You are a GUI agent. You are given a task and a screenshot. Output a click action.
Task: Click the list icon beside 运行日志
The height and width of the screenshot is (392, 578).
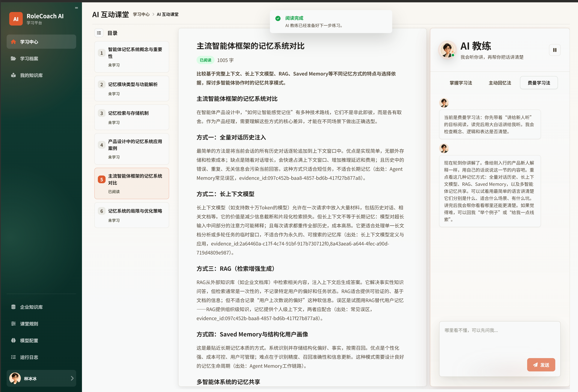coord(14,357)
